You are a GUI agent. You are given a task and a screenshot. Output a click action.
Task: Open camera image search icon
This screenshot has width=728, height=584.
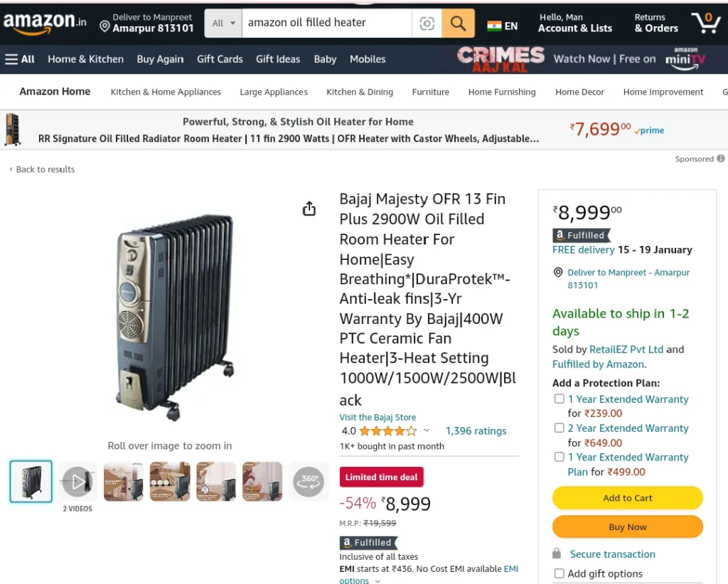pyautogui.click(x=427, y=23)
